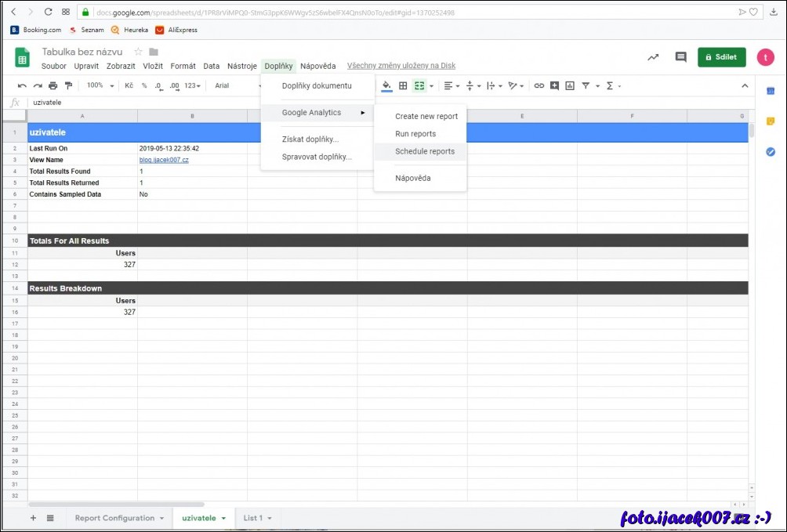The image size is (787, 532).
Task: Open the Report Configuration tab dropdown arrow
Action: 161,519
